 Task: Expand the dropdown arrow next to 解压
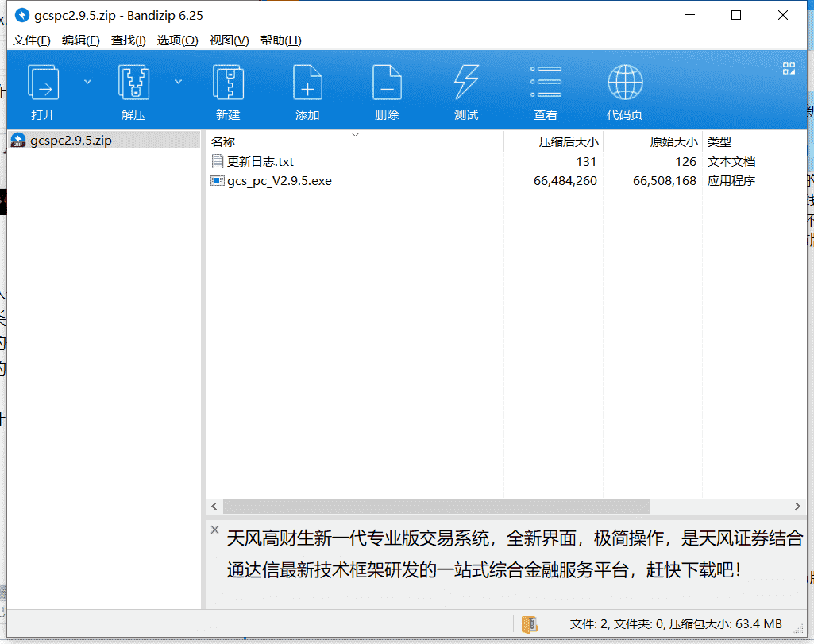[178, 82]
